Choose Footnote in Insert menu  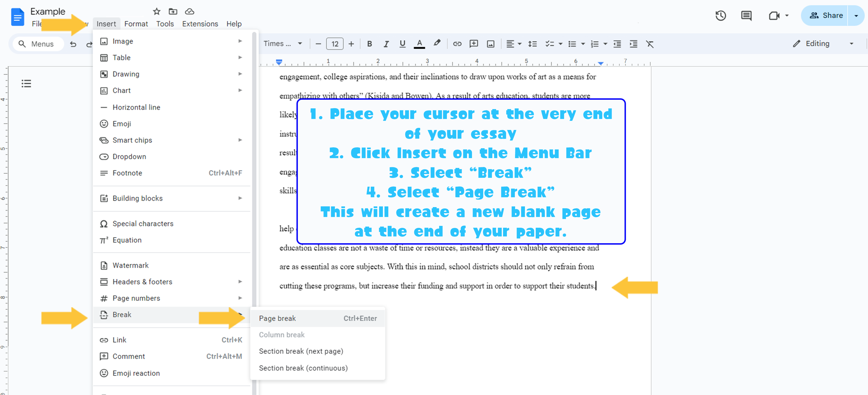coord(127,173)
